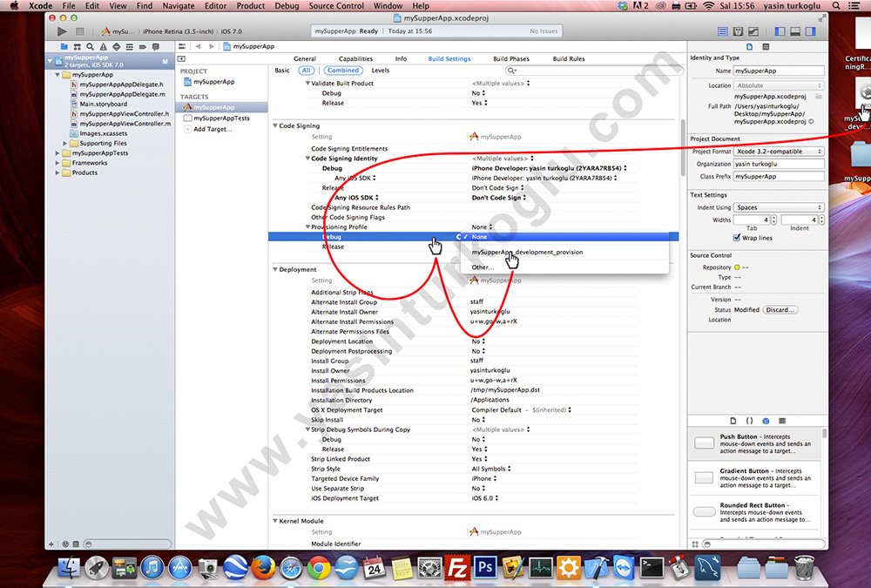
Task: Open the related items menu icon
Action: pos(182,47)
